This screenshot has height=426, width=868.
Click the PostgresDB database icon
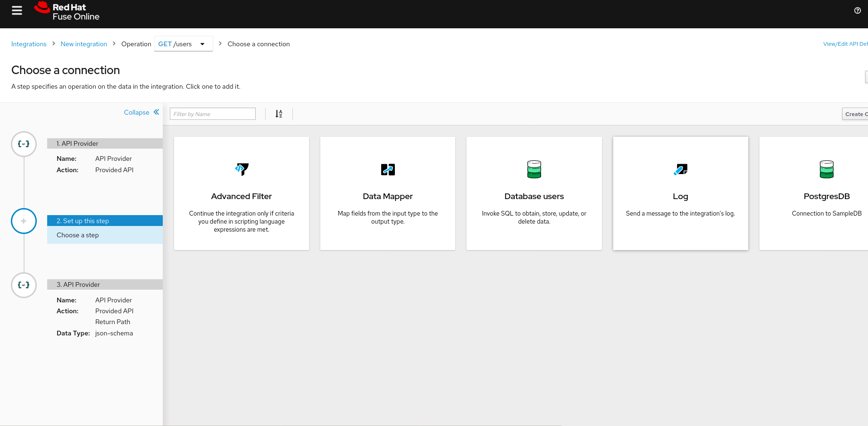(826, 169)
